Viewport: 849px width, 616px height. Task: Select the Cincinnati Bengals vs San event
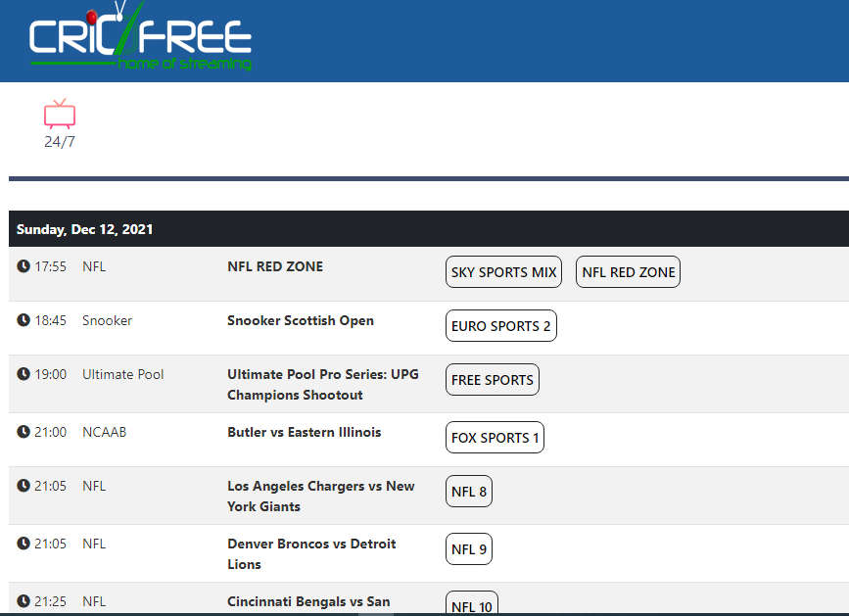(x=308, y=601)
